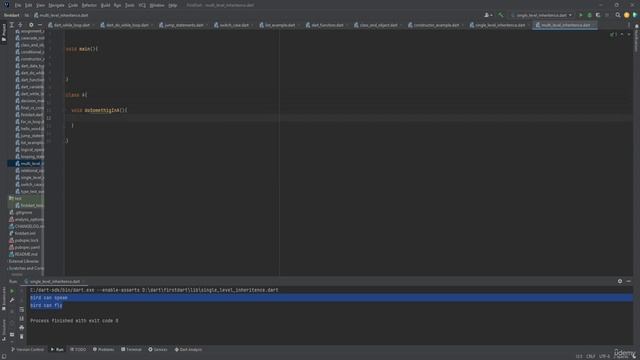Rerun program in Run panel
The image size is (640, 360).
[x=12, y=291]
